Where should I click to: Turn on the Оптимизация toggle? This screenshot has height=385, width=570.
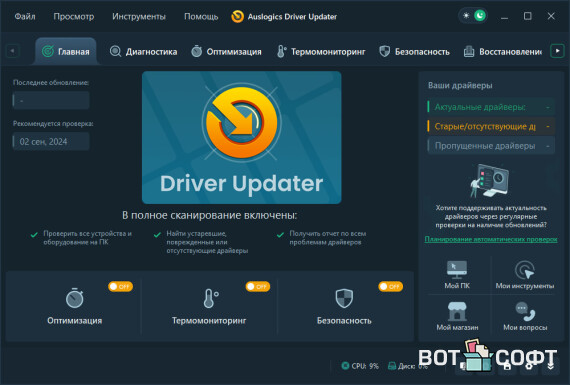pos(120,286)
